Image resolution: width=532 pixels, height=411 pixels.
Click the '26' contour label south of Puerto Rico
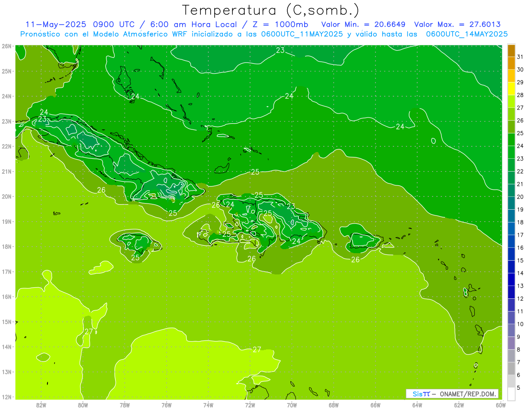355,259
